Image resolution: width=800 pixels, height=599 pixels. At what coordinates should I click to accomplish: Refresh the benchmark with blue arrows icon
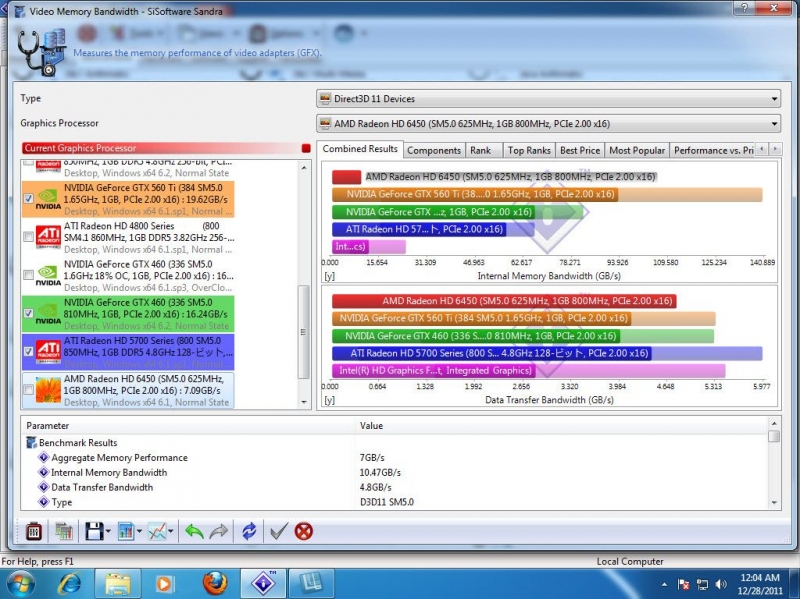(x=249, y=532)
